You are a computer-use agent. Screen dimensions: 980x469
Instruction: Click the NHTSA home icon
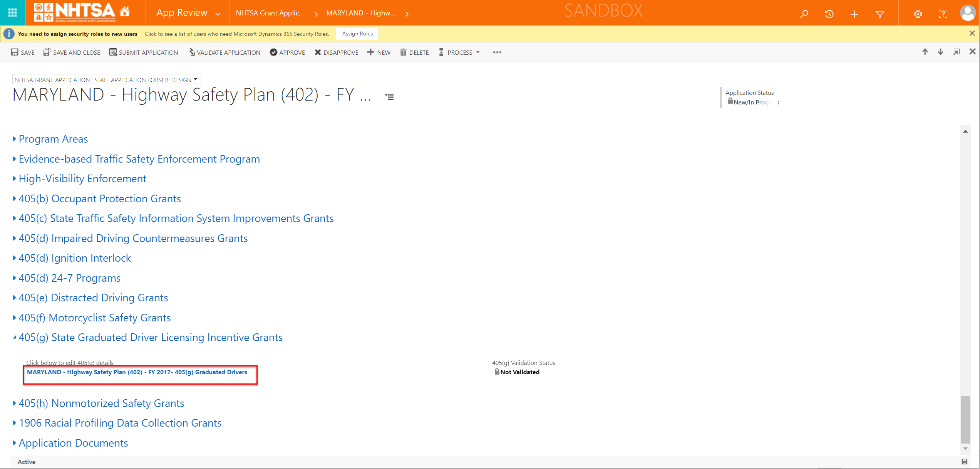(124, 12)
